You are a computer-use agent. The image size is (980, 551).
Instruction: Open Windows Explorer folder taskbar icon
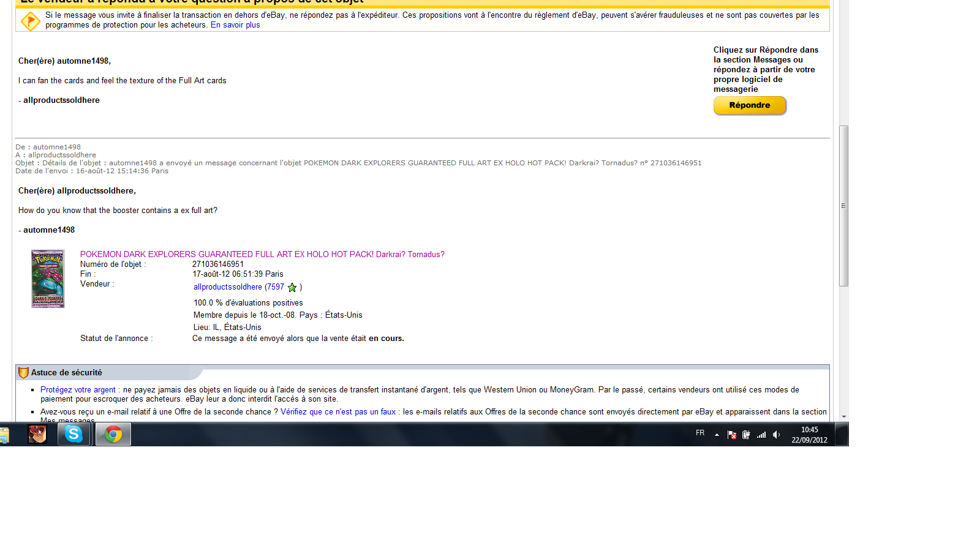4,435
